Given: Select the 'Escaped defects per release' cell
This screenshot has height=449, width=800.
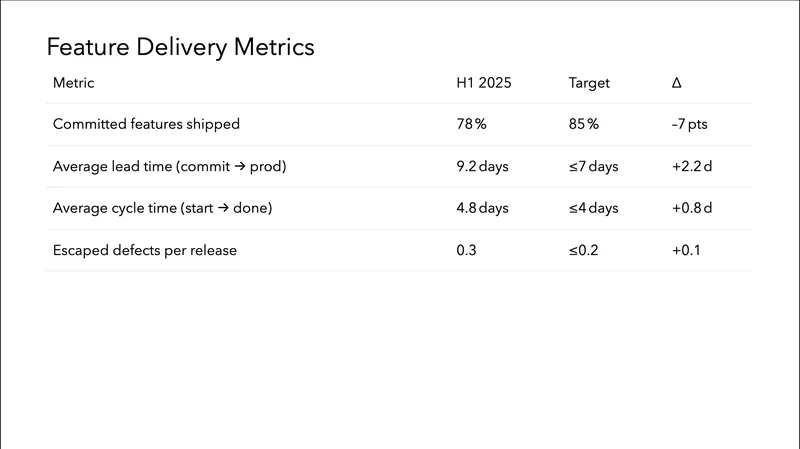Looking at the screenshot, I should (145, 250).
